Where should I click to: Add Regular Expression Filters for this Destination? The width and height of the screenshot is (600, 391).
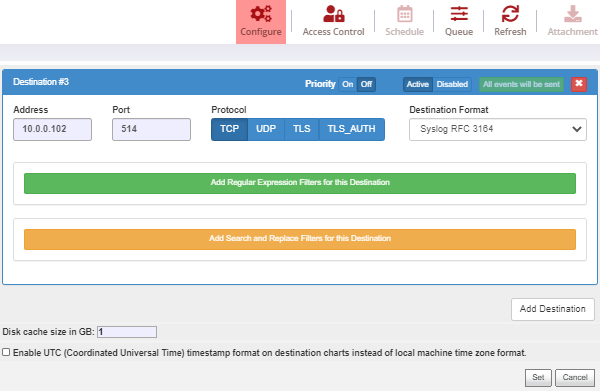point(300,183)
